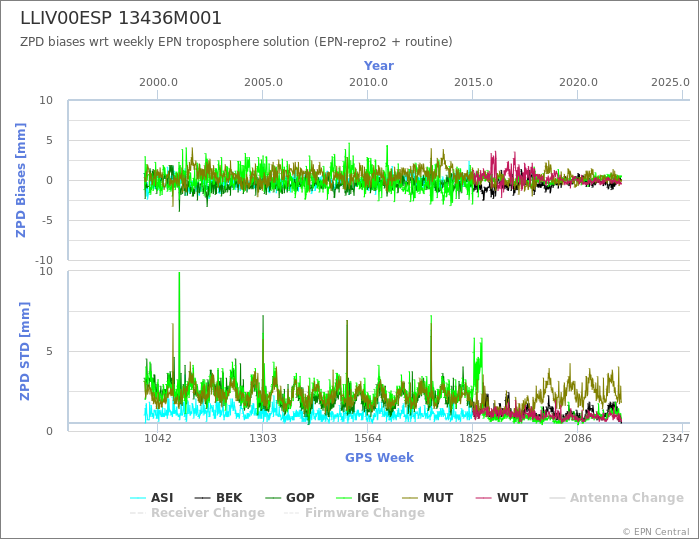Click the EPN Central credit link
700x540 pixels.
(x=656, y=532)
